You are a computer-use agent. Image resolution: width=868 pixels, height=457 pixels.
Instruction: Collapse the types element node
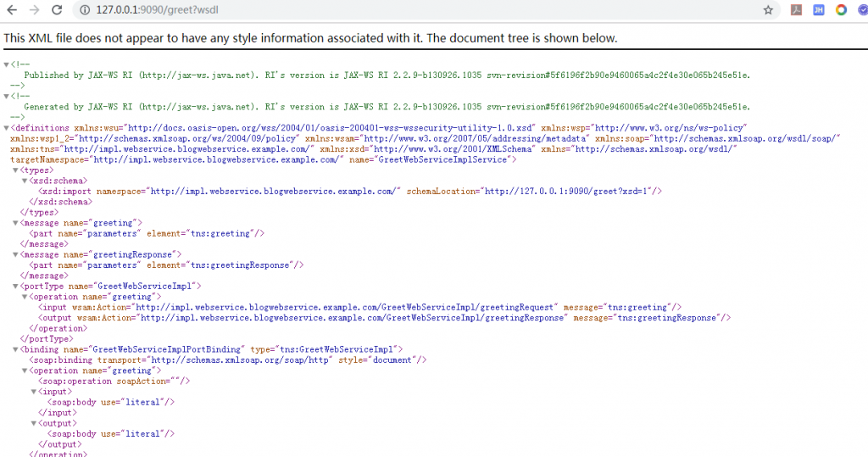pyautogui.click(x=16, y=170)
